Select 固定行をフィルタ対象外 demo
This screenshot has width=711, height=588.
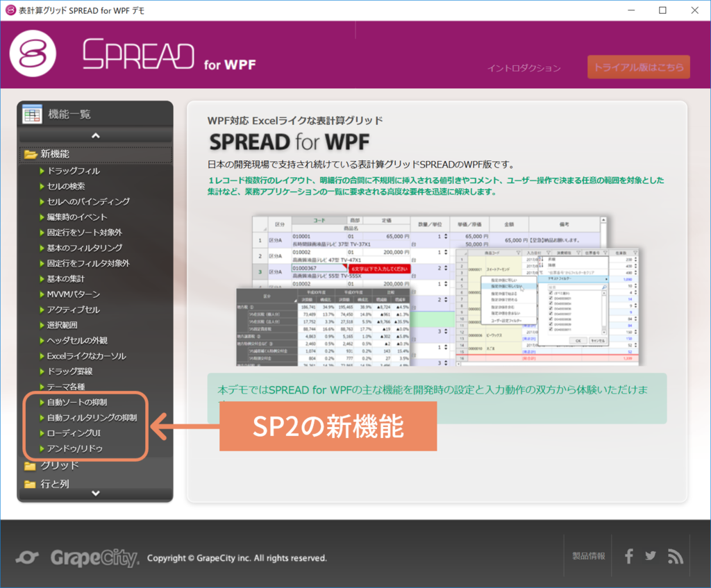88,263
